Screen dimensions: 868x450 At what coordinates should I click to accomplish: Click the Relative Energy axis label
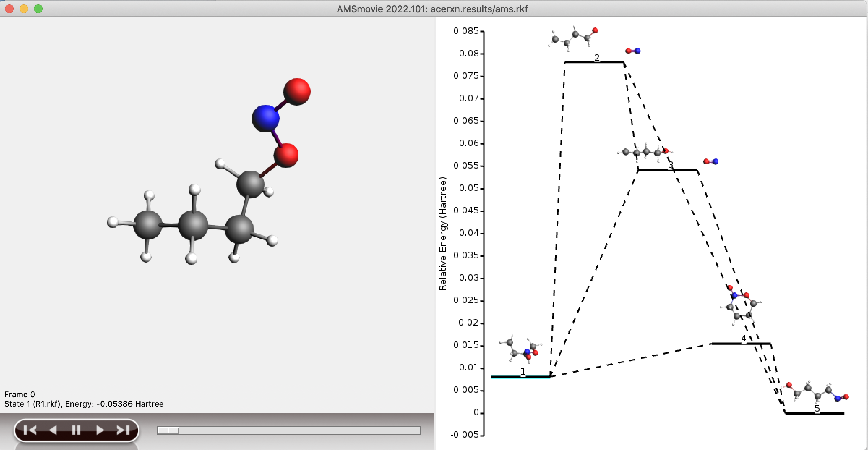pos(443,234)
